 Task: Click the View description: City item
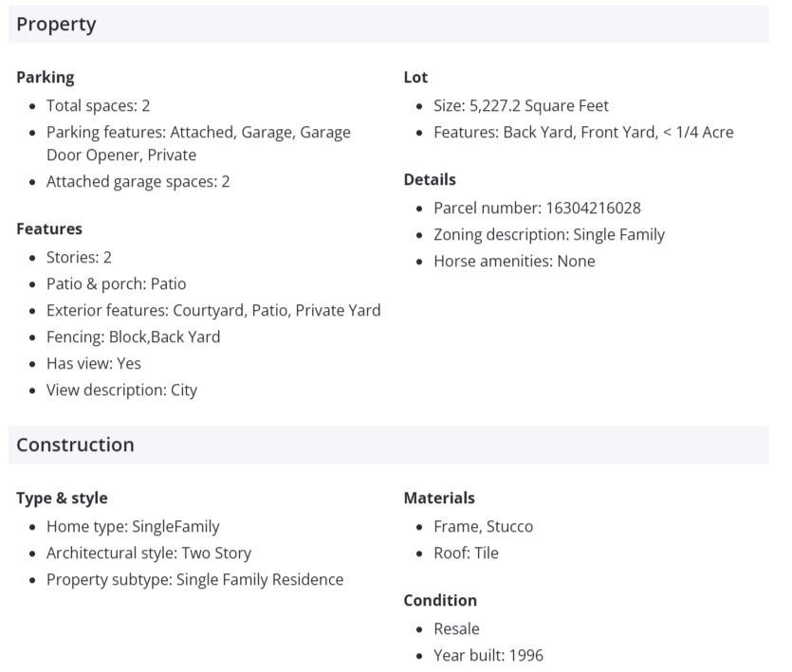[x=121, y=390]
